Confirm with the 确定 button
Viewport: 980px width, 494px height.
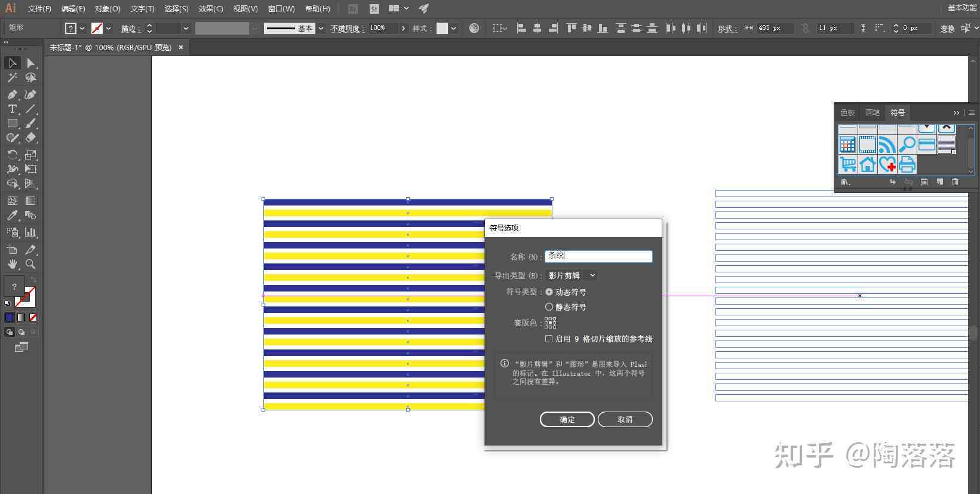(x=567, y=419)
